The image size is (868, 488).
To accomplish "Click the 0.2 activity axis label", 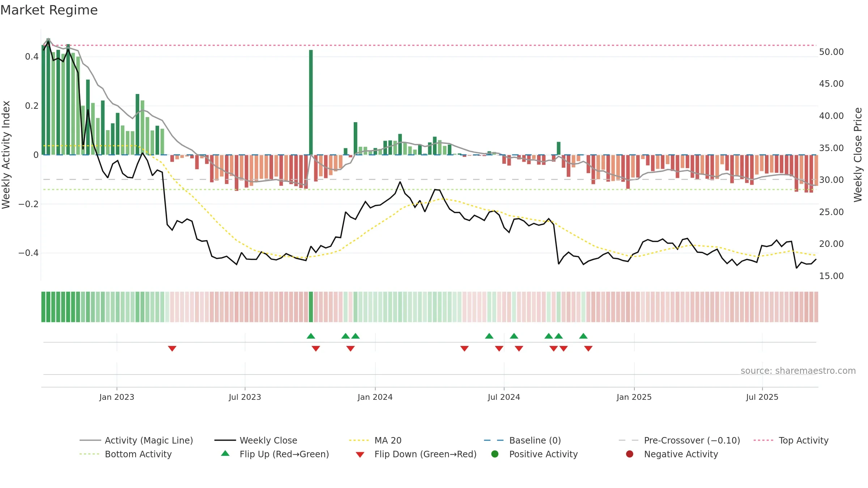I will click(x=32, y=106).
